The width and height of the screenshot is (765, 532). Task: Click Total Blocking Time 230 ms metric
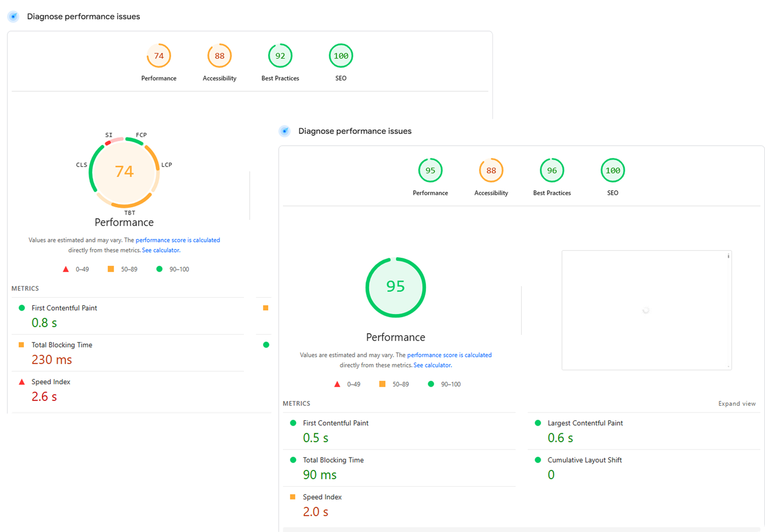tap(128, 353)
